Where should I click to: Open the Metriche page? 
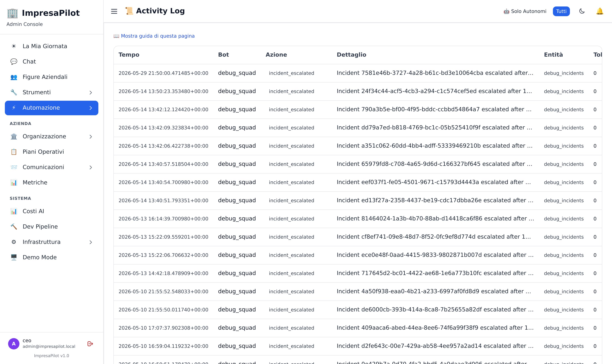[52, 182]
